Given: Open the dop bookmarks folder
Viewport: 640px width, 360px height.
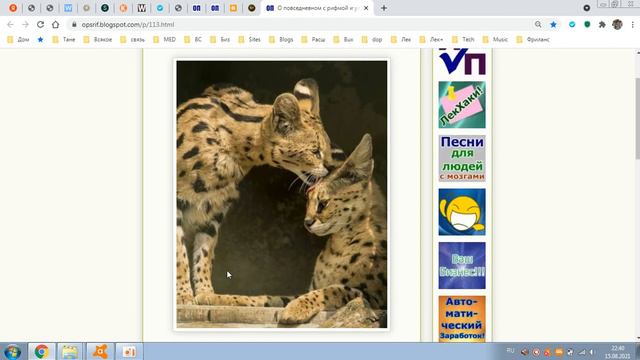Looking at the screenshot, I should pyautogui.click(x=372, y=40).
